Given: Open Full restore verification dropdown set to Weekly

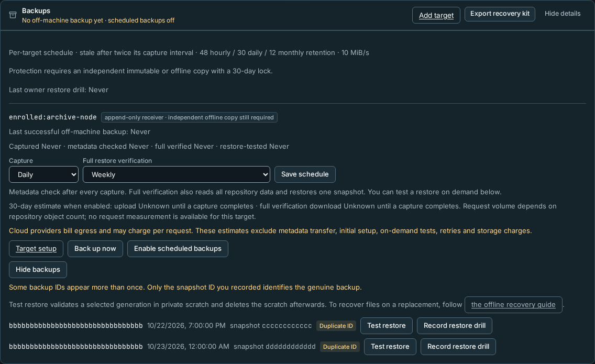Looking at the screenshot, I should coord(177,174).
